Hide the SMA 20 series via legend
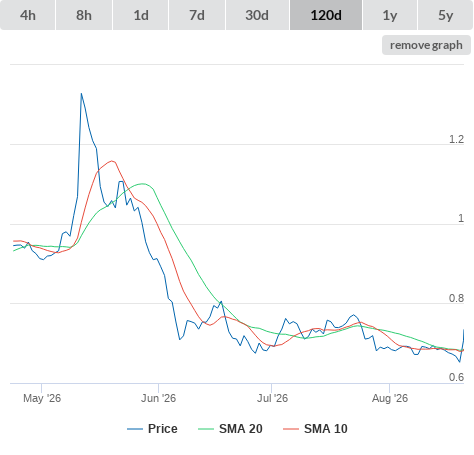The height and width of the screenshot is (455, 474). click(x=241, y=429)
